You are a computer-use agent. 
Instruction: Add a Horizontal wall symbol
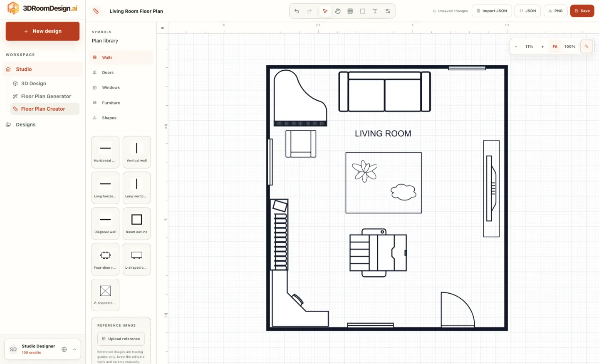105,152
